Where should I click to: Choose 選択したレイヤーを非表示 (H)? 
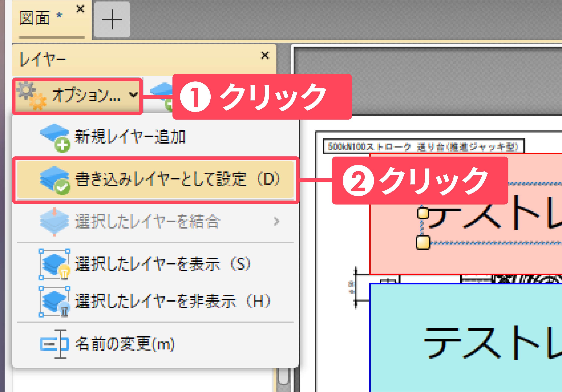click(x=156, y=302)
